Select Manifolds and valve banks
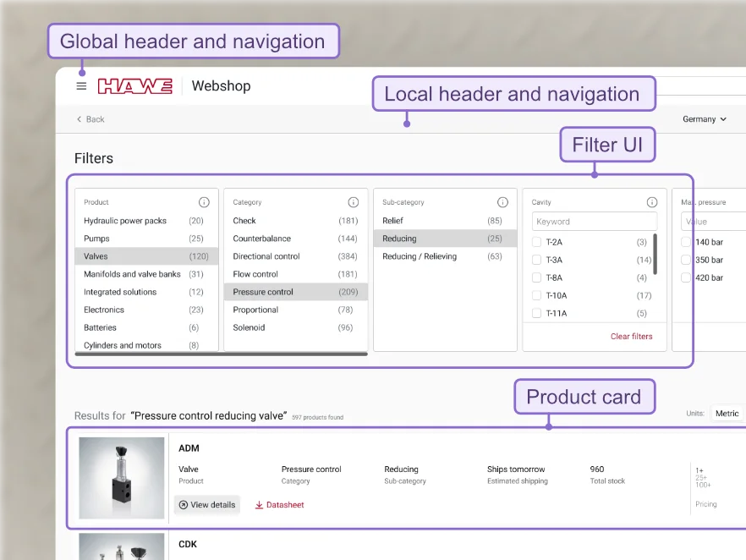This screenshot has width=746, height=560. tap(146, 274)
